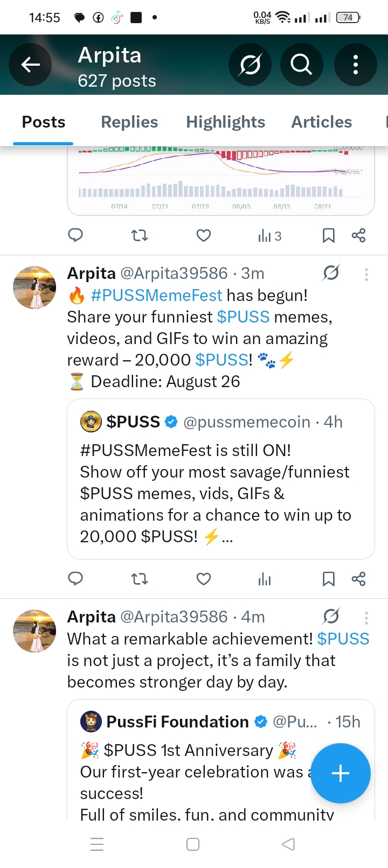Switch to the Replies tab
This screenshot has width=388, height=868.
point(129,122)
